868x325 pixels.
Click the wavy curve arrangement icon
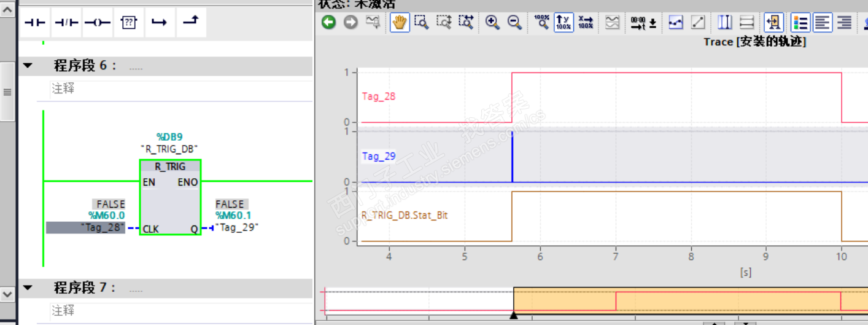point(612,23)
